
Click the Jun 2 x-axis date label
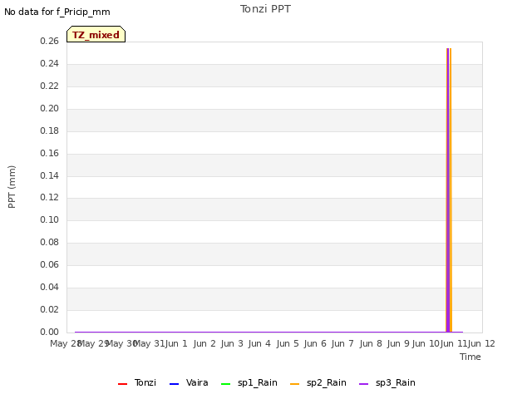click(204, 343)
